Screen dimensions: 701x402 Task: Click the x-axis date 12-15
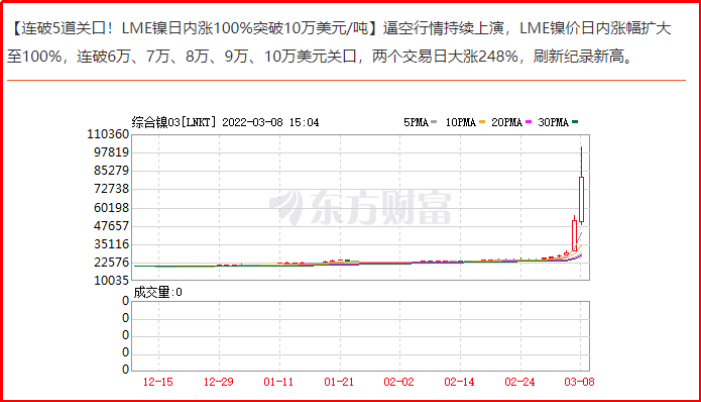click(x=158, y=382)
